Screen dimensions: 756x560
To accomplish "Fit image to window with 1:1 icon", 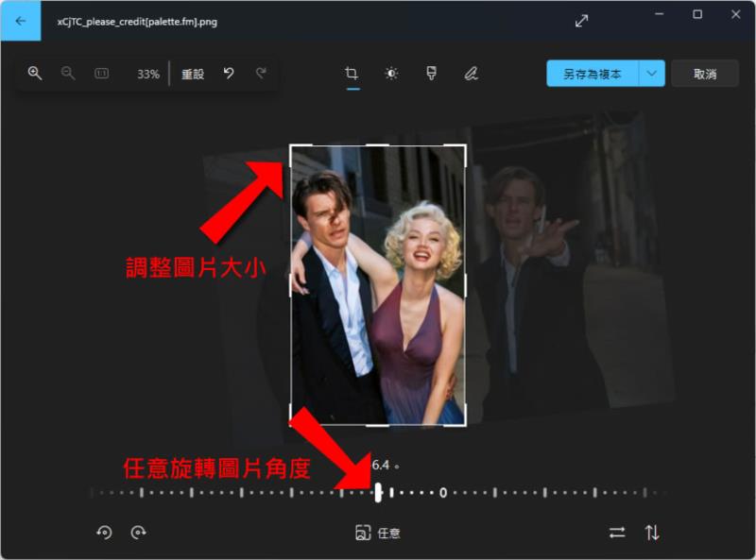I will (x=101, y=74).
